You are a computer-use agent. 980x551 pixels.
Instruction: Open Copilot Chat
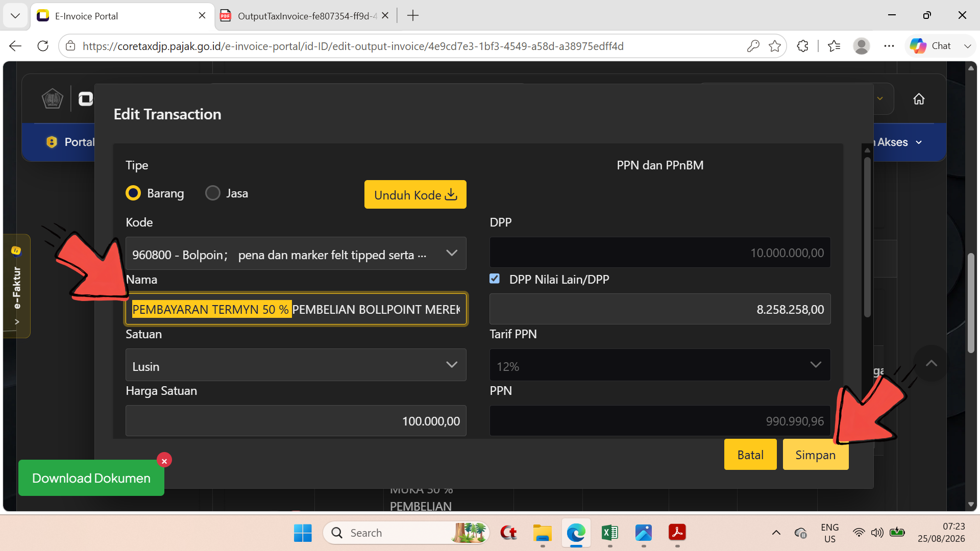coord(930,46)
